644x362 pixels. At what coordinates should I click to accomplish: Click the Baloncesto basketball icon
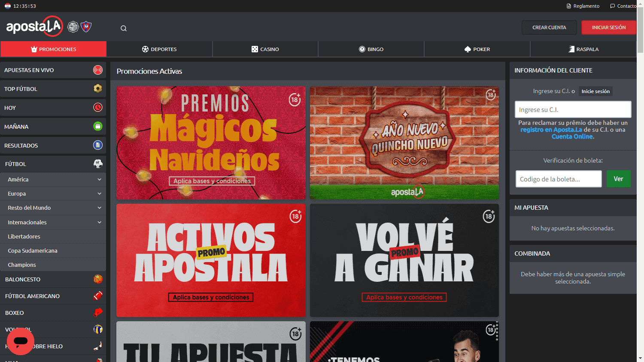[98, 279]
